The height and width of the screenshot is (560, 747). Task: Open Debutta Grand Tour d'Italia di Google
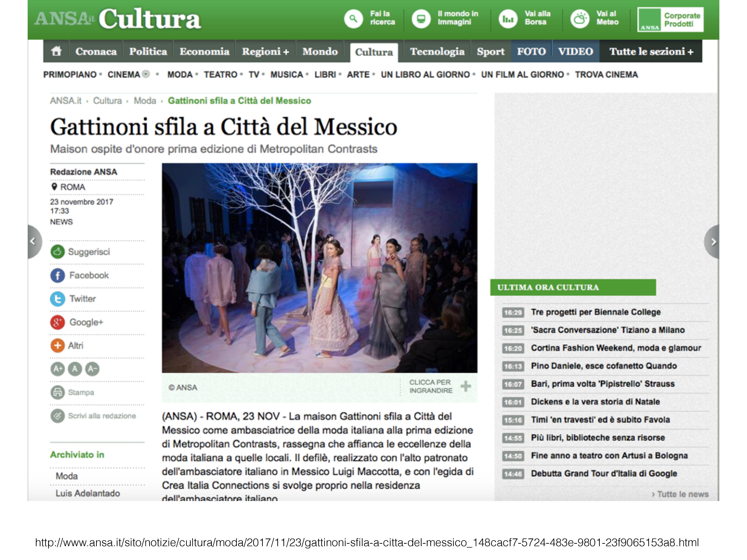(604, 474)
